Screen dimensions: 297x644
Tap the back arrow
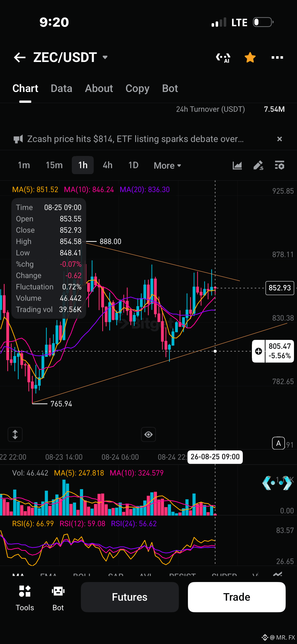pyautogui.click(x=20, y=57)
